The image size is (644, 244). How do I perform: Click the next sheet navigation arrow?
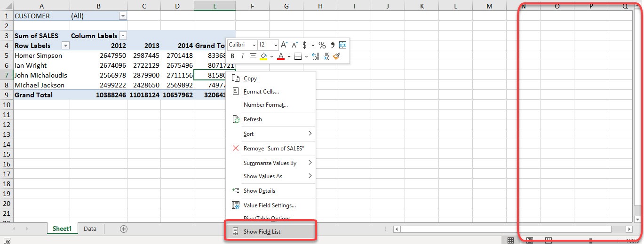(27, 229)
